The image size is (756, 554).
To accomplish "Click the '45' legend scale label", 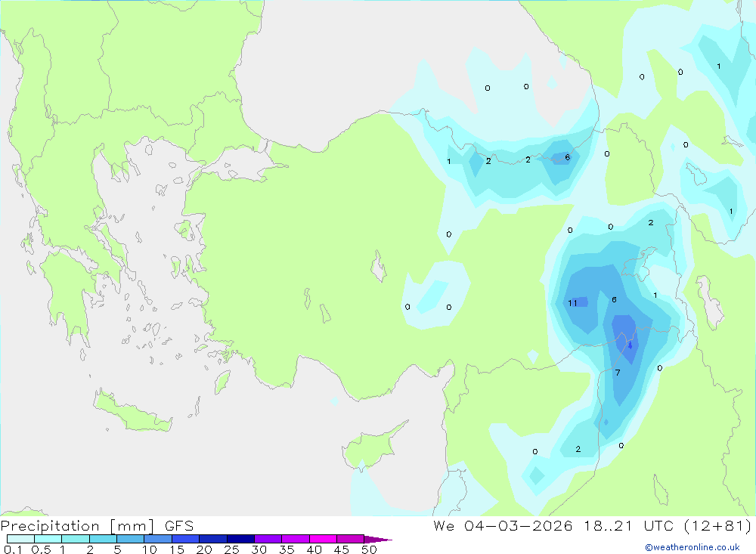I will pos(342,549).
